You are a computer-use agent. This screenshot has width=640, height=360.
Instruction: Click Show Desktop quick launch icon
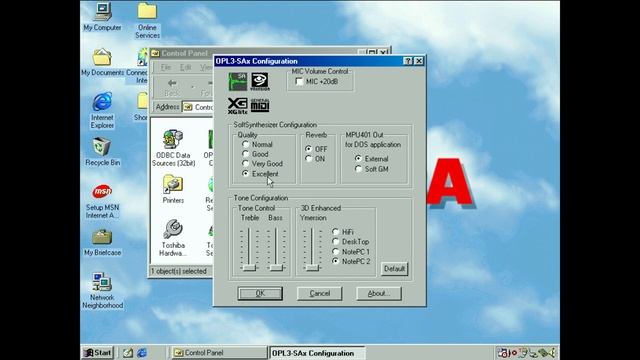[128, 353]
